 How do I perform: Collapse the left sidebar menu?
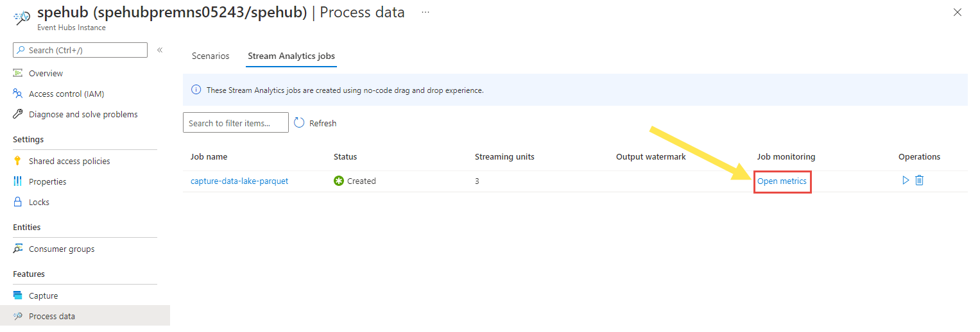point(160,50)
